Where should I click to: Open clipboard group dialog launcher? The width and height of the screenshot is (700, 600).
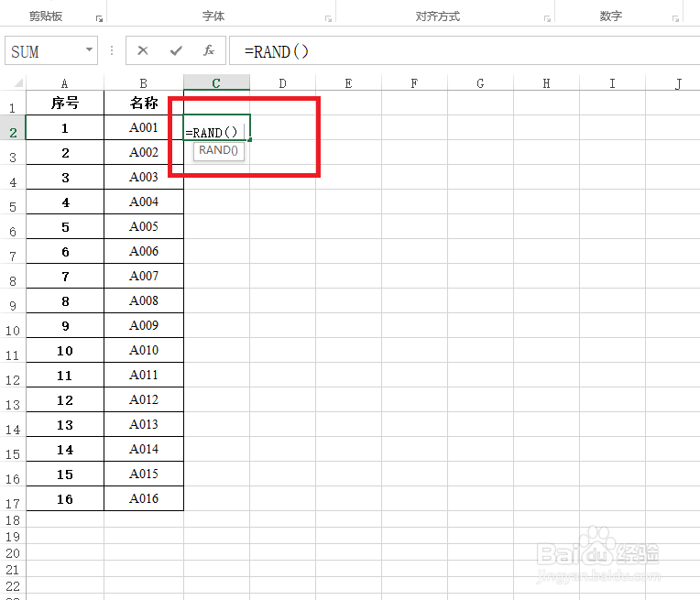pos(99,18)
